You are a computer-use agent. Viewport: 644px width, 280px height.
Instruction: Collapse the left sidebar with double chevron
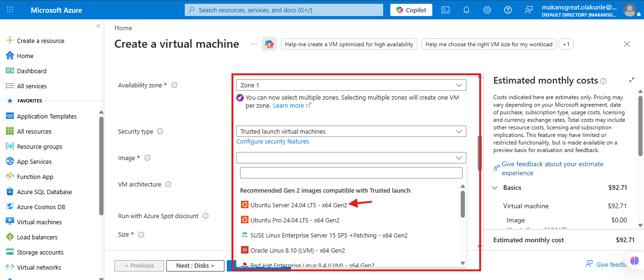(x=98, y=26)
